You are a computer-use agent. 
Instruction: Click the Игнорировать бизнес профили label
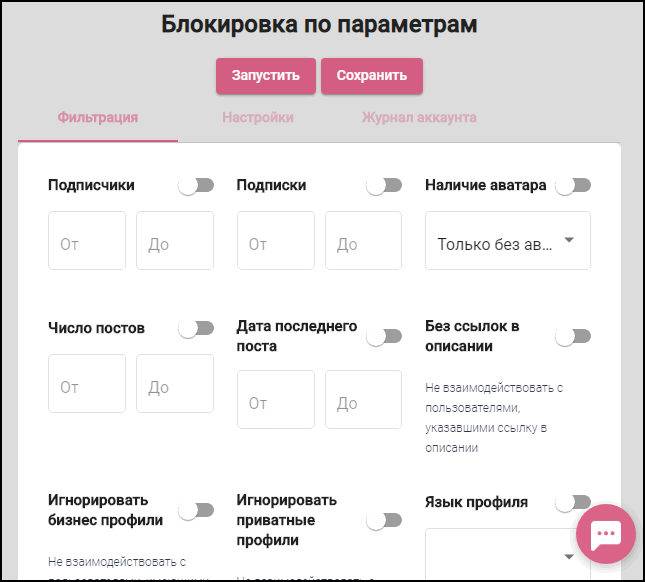pyautogui.click(x=105, y=510)
